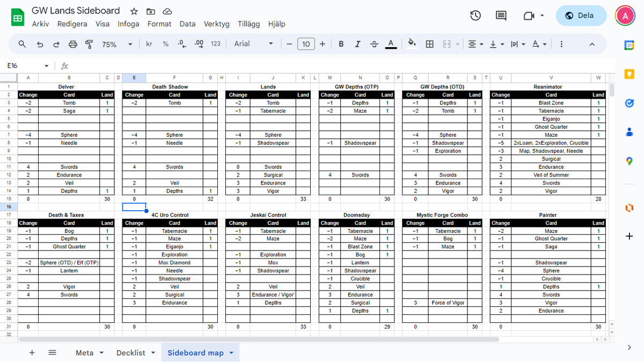Open the Arial font dropdown

[x=254, y=44]
